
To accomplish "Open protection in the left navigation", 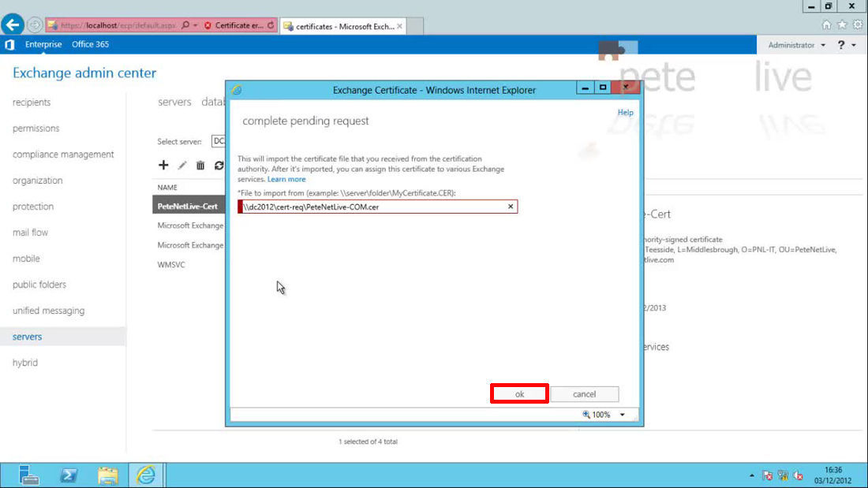I will pos(33,207).
